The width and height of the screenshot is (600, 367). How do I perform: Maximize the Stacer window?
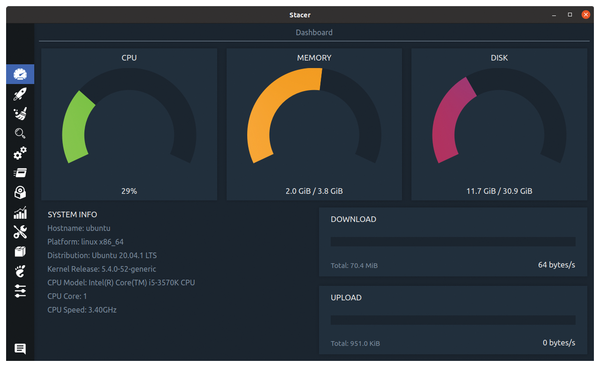(570, 15)
